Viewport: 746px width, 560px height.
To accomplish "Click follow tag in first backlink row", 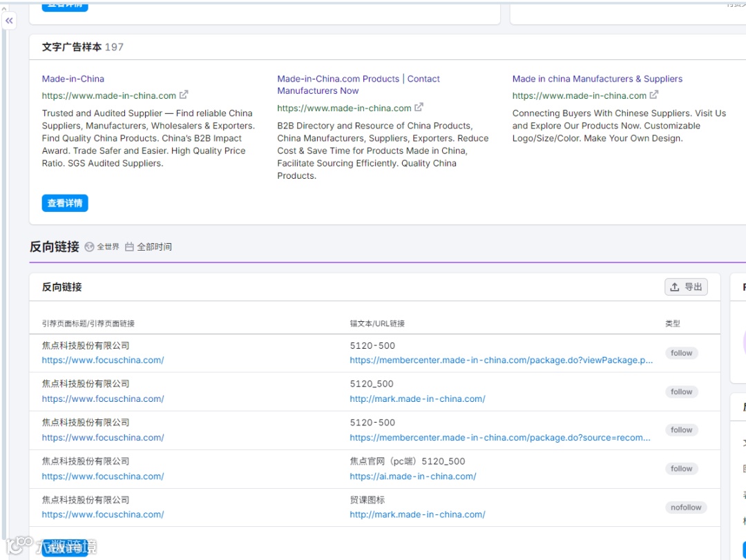I will 681,353.
